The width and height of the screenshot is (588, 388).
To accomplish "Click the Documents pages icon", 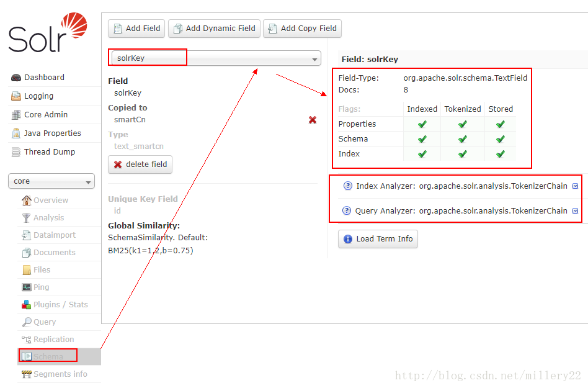I will pyautogui.click(x=26, y=253).
